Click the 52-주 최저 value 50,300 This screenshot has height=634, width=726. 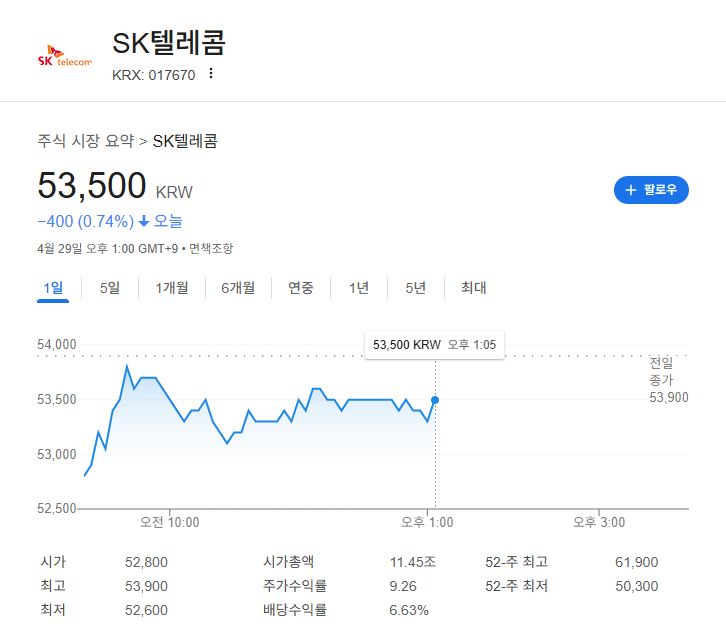point(636,586)
